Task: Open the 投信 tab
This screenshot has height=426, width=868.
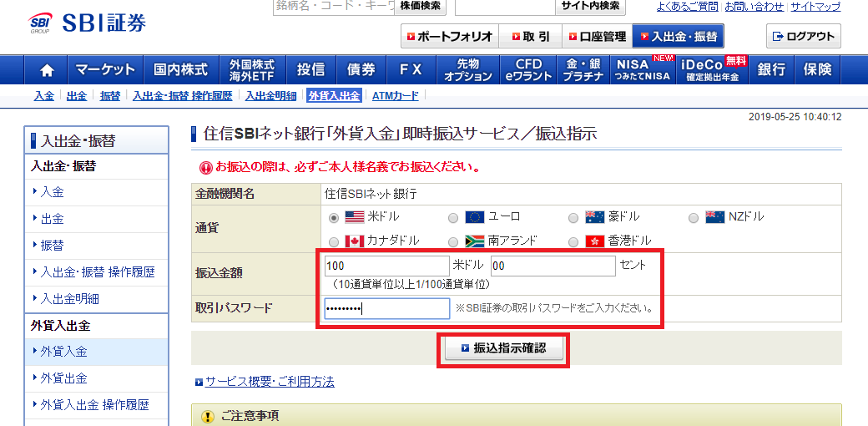Action: coord(310,70)
